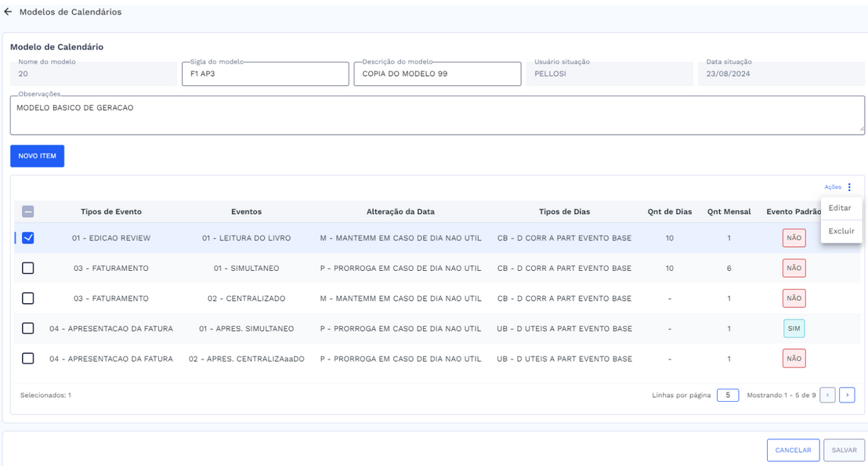Click the Sigla do modelo input field
Screen dimensions: 868x466
click(x=265, y=74)
